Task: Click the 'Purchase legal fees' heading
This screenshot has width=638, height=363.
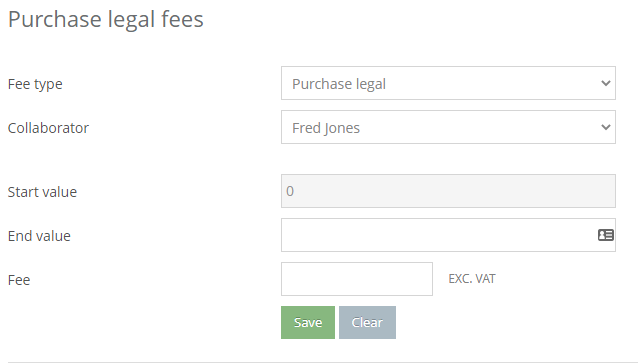Action: point(105,20)
